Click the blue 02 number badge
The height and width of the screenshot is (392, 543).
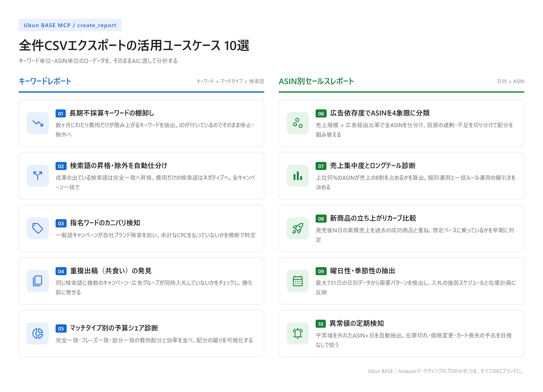(x=61, y=166)
